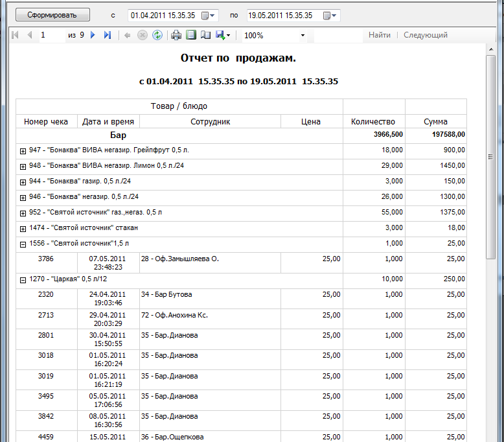Click sum 1375,00 in row 952
This screenshot has height=442, width=504.
(452, 212)
